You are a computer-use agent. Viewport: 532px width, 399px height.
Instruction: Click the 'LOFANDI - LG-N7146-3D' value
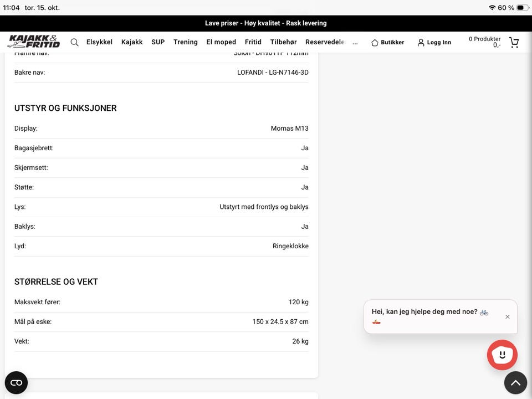click(x=273, y=72)
